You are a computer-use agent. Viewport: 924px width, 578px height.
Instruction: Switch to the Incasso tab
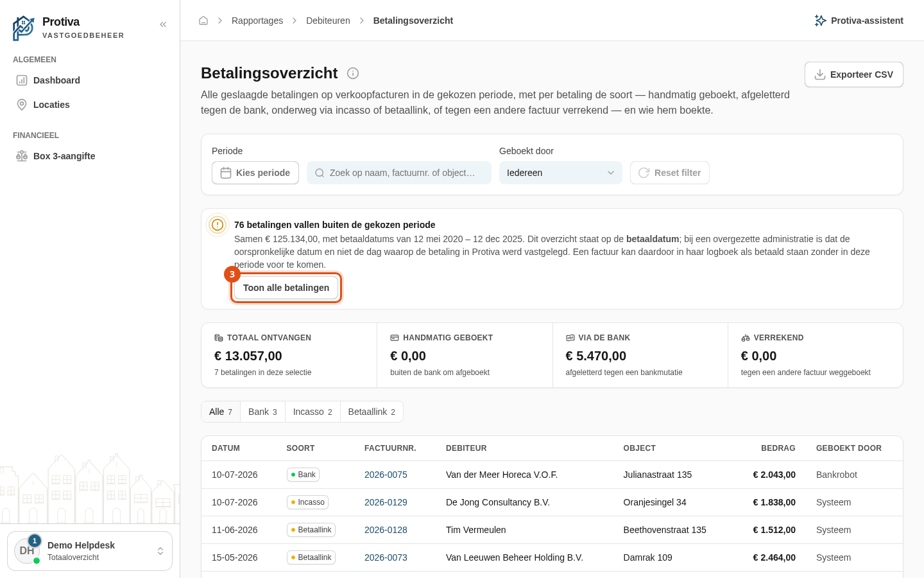coord(312,412)
